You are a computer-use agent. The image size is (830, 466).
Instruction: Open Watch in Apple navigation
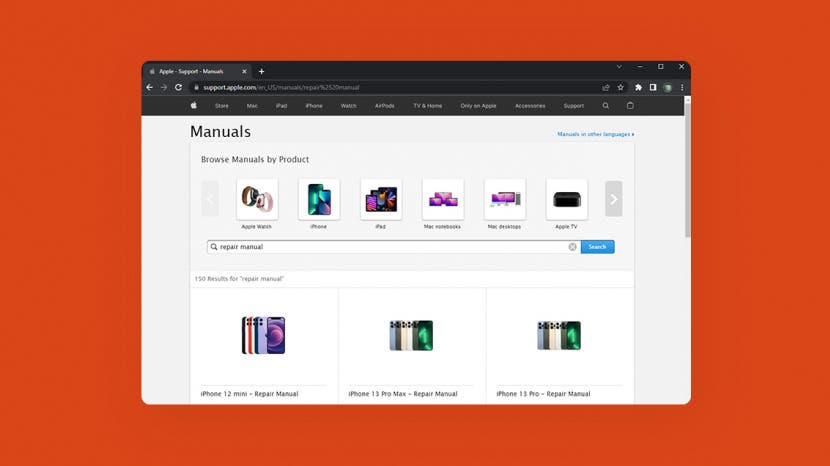coord(348,106)
